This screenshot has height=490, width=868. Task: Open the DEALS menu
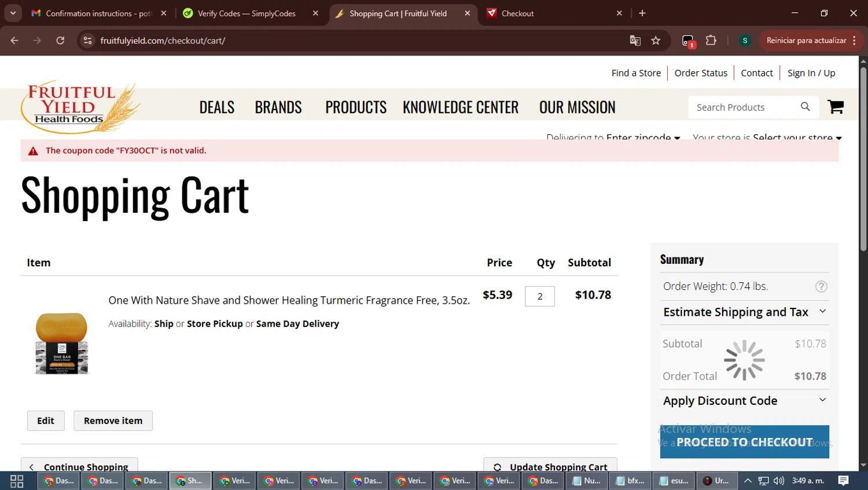click(x=216, y=108)
